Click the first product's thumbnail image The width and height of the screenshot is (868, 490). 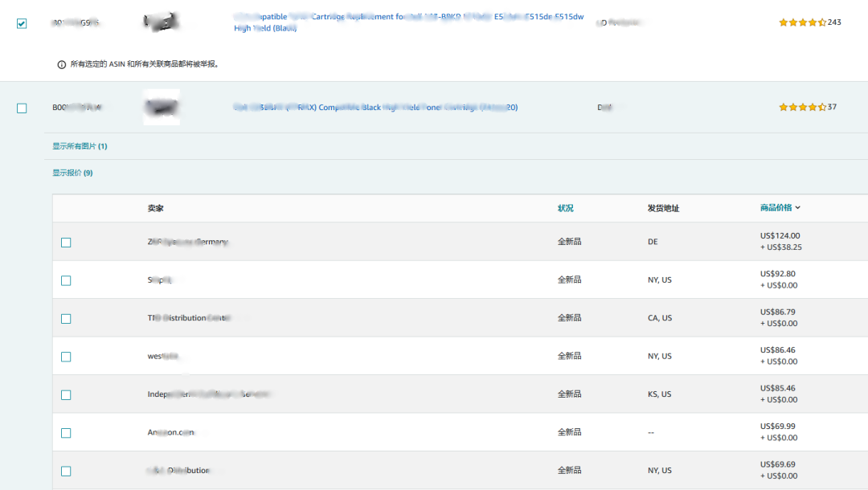[x=161, y=22]
